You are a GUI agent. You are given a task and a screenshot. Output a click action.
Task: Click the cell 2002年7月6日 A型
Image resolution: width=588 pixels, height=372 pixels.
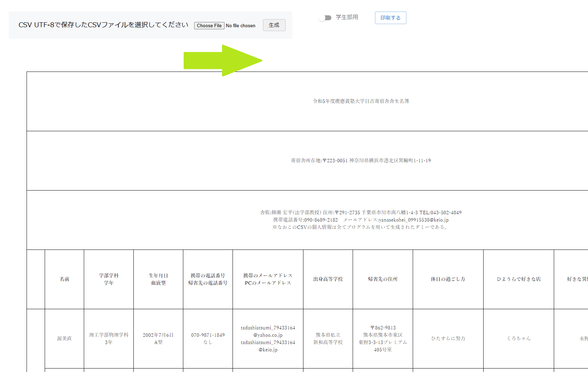click(x=159, y=338)
